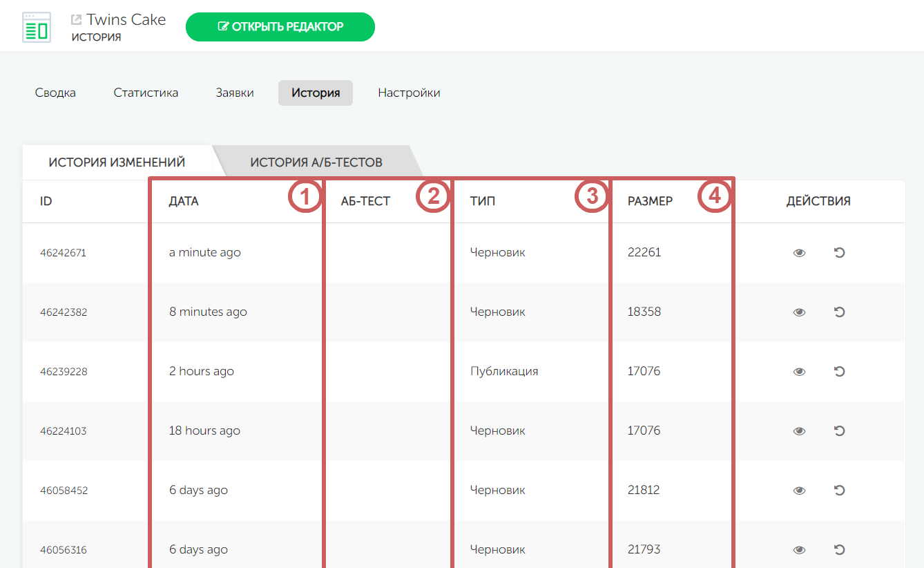Image resolution: width=924 pixels, height=568 pixels.
Task: Open the Настройки tab
Action: 409,93
